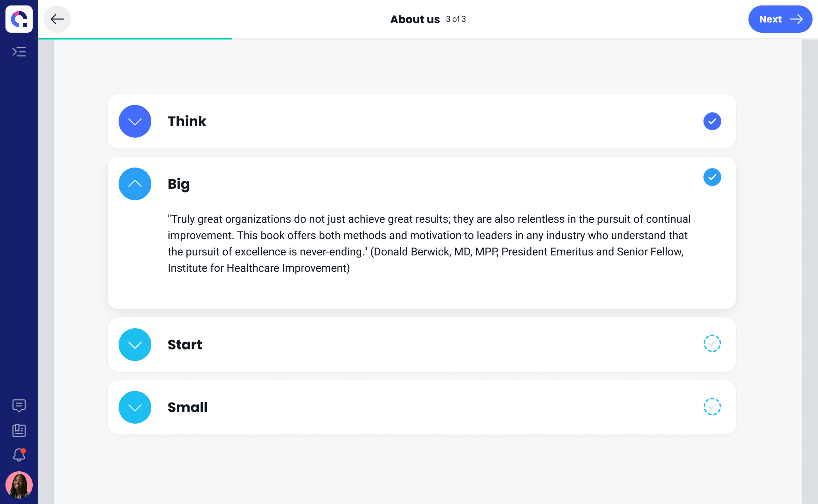
Task: Click the Small section heading
Action: click(187, 407)
